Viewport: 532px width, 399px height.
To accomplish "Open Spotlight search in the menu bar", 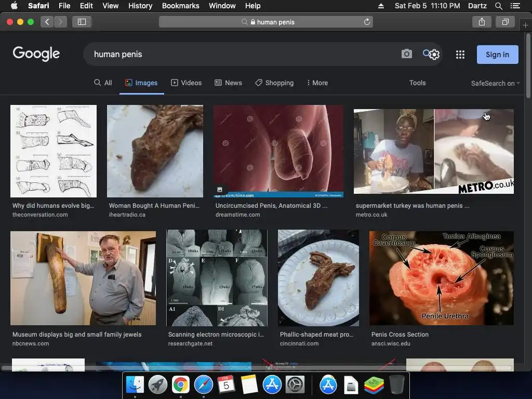I will click(498, 6).
